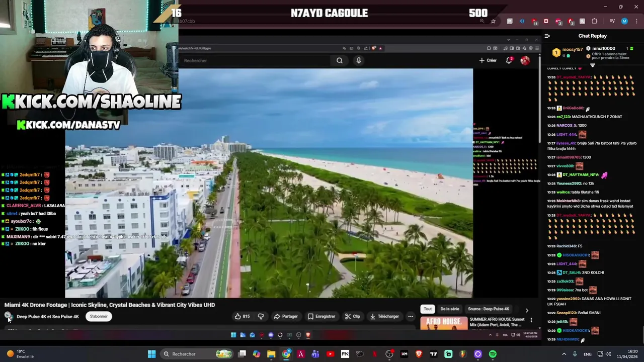Click the inner YouTube search field
644x362 pixels.
pyautogui.click(x=256, y=60)
